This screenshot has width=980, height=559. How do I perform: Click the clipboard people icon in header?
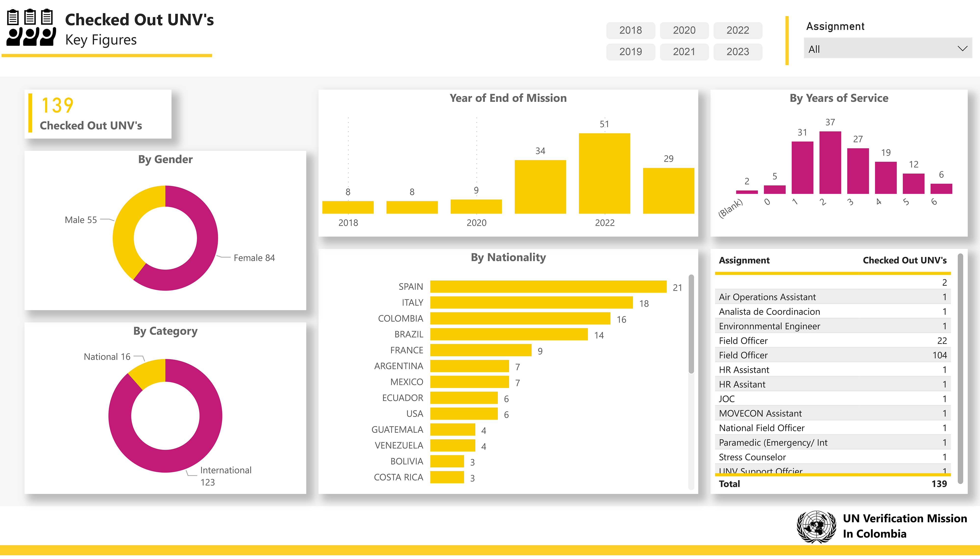pos(31,28)
